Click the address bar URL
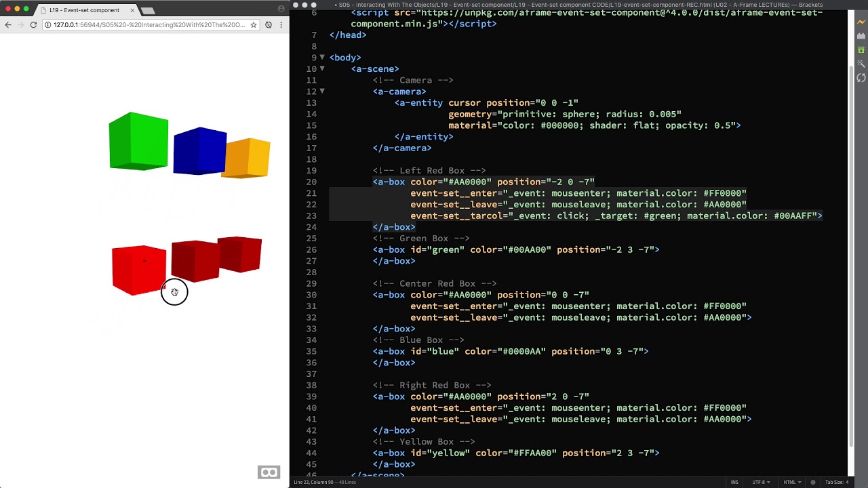 [x=149, y=24]
